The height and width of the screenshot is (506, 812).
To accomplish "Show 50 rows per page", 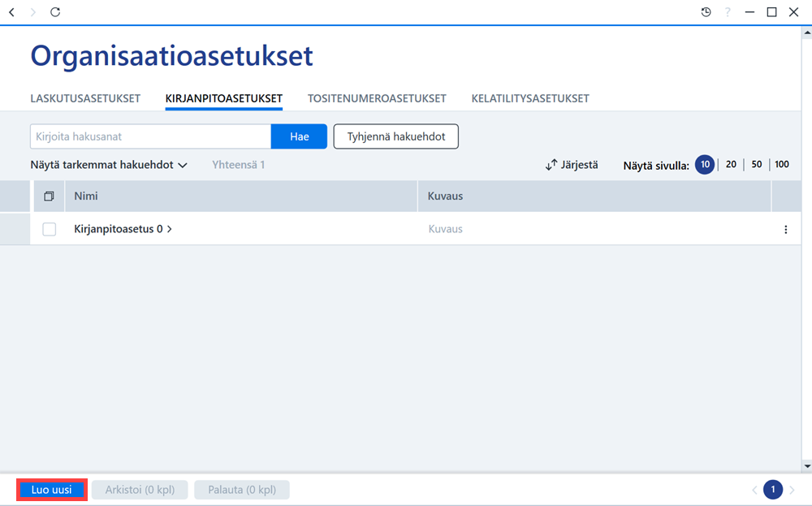I will [x=757, y=165].
